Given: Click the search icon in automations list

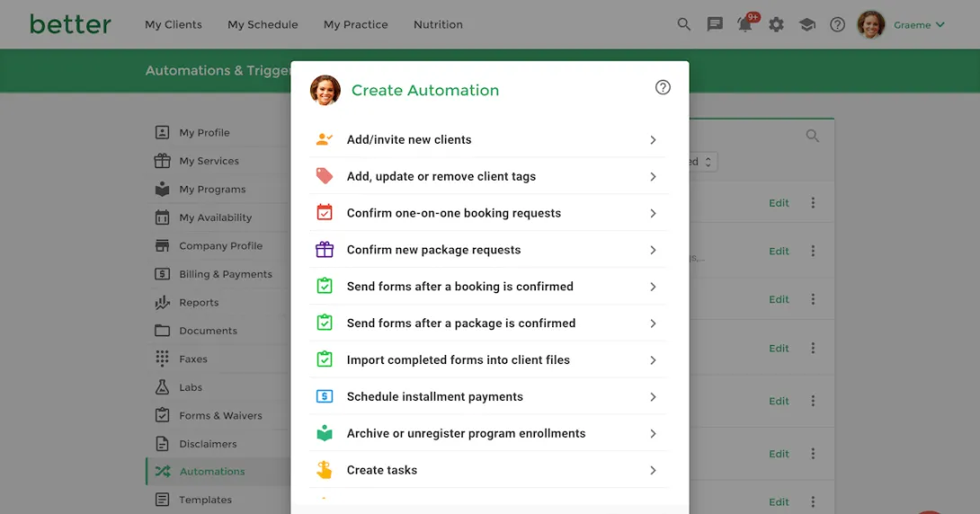Looking at the screenshot, I should [813, 136].
